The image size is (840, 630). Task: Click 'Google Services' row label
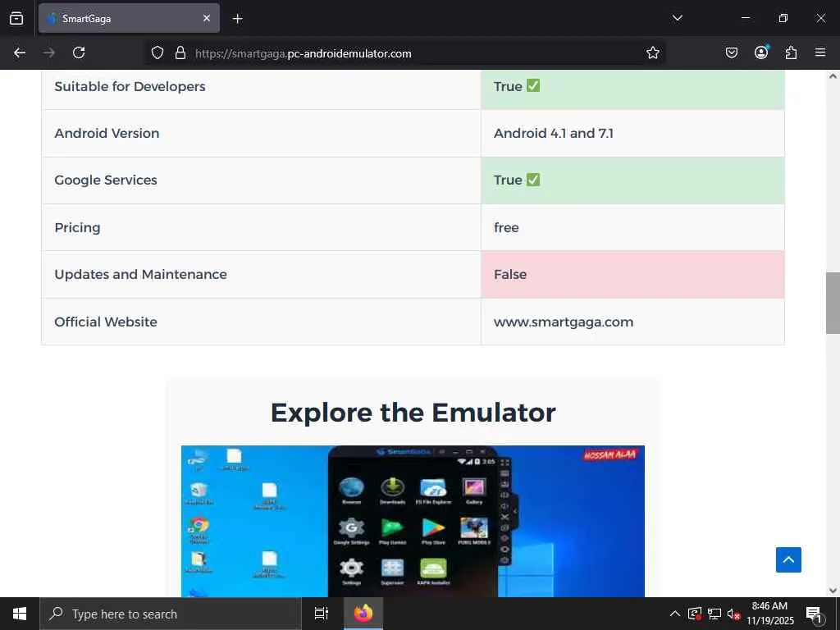tap(106, 180)
